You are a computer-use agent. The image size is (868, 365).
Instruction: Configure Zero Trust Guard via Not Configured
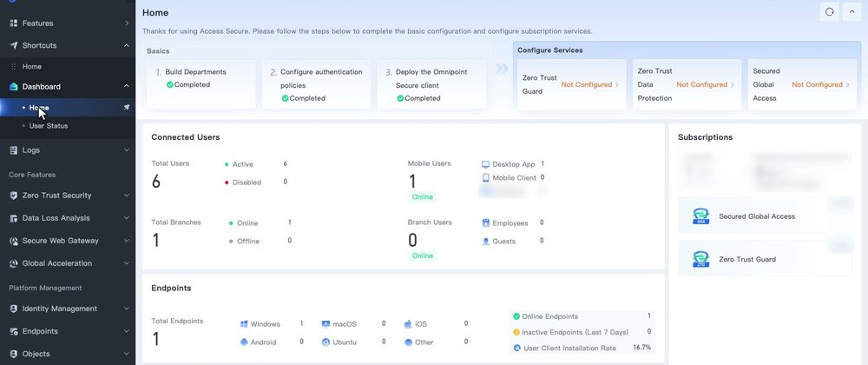590,85
